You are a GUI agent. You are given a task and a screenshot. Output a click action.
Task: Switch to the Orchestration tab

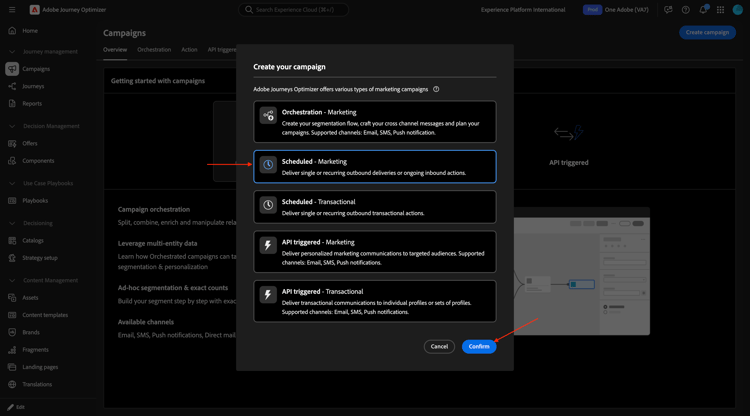(x=154, y=50)
